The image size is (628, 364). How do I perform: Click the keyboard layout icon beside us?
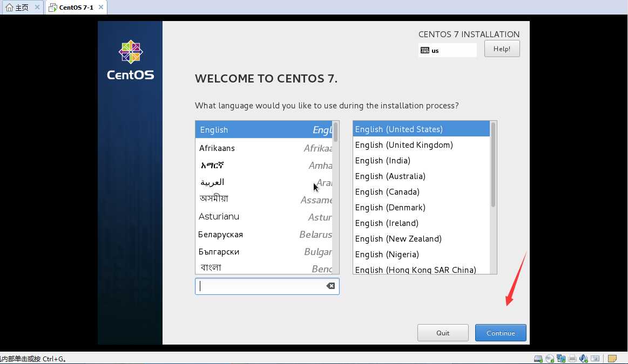(x=425, y=50)
